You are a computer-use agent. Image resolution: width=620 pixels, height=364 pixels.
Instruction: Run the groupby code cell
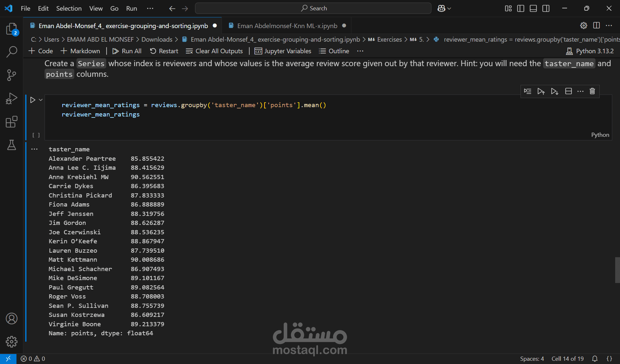tap(33, 100)
